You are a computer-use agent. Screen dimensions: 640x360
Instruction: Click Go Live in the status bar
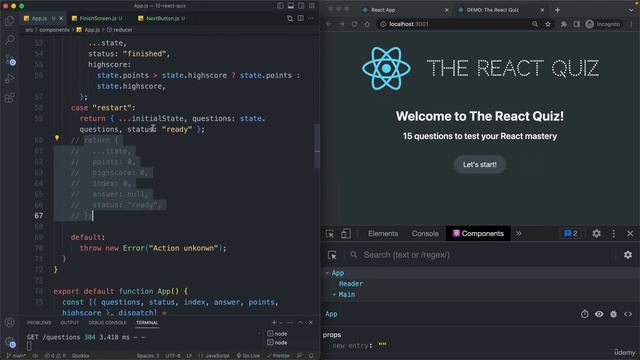(248, 356)
